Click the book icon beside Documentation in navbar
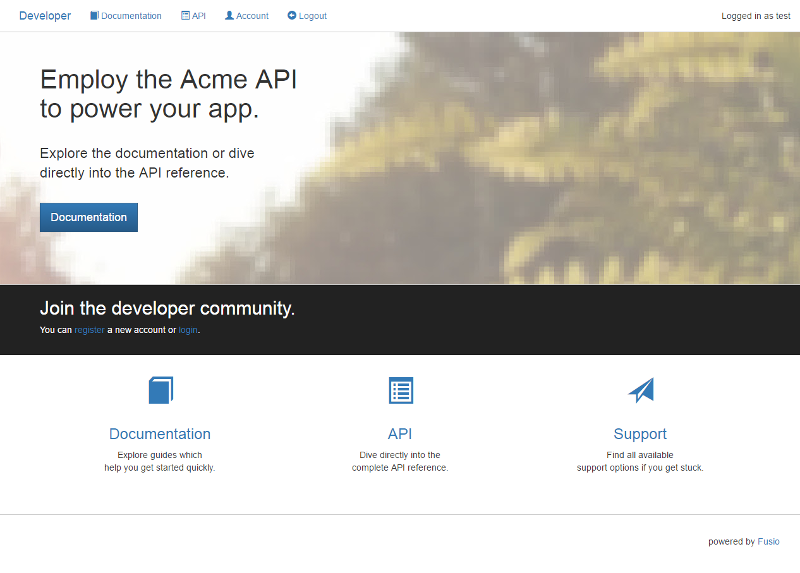This screenshot has height=573, width=800. coord(94,16)
